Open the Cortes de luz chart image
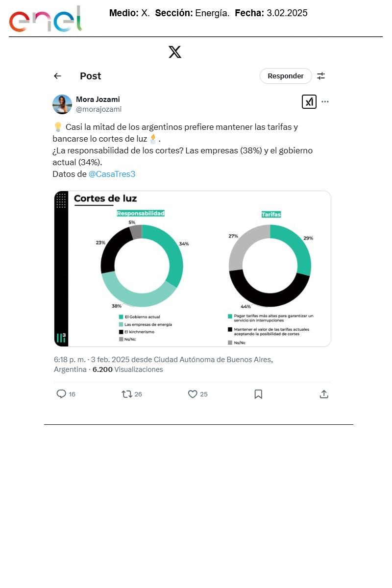This screenshot has width=392, height=588. [x=192, y=269]
